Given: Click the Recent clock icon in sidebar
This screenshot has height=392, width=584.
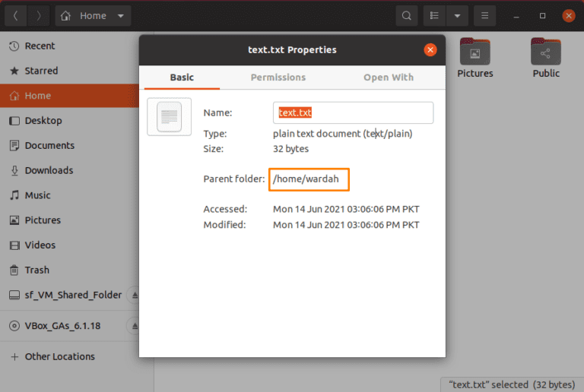Looking at the screenshot, I should point(14,46).
